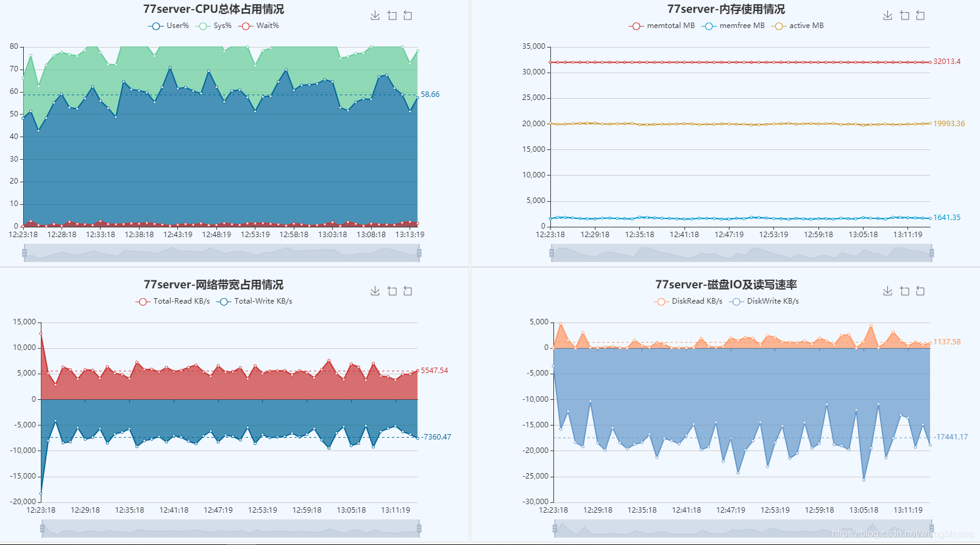This screenshot has height=545, width=980.
Task: Toggle the Sys% series legend
Action: [x=214, y=26]
